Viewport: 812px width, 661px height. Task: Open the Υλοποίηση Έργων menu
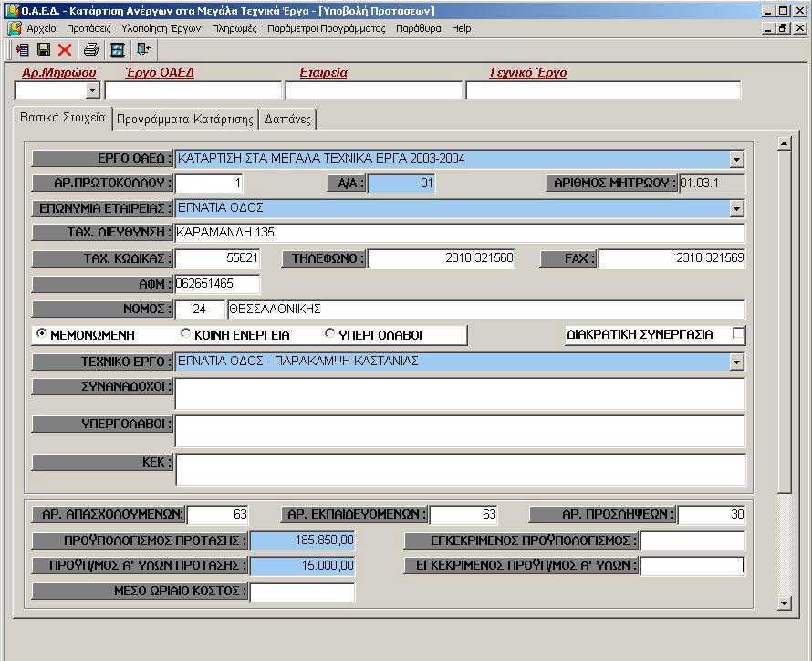tap(161, 28)
